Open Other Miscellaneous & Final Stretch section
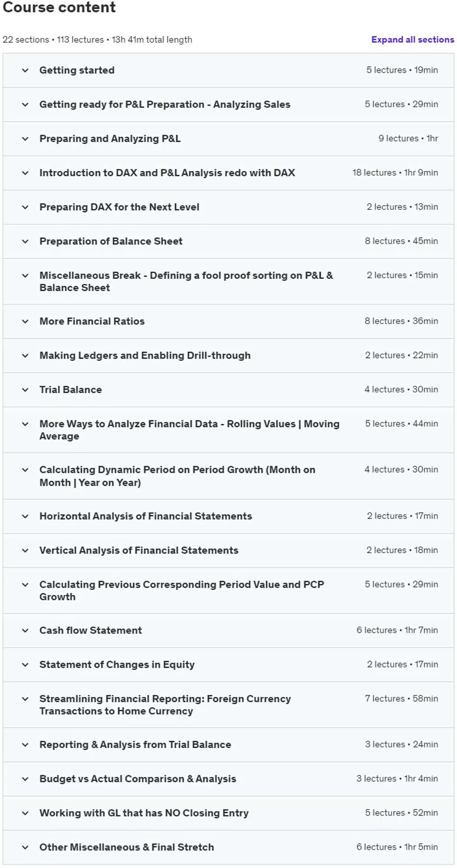Image resolution: width=457 pixels, height=868 pixels. coord(228,847)
